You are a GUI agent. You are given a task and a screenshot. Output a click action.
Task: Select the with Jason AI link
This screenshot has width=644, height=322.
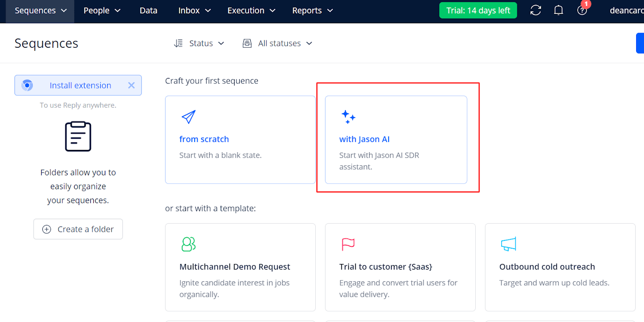364,139
